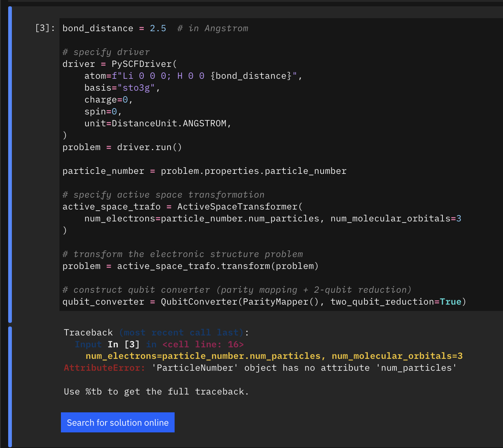
Task: Click 'Use %tb to get the full traceback.'
Action: [x=156, y=392]
